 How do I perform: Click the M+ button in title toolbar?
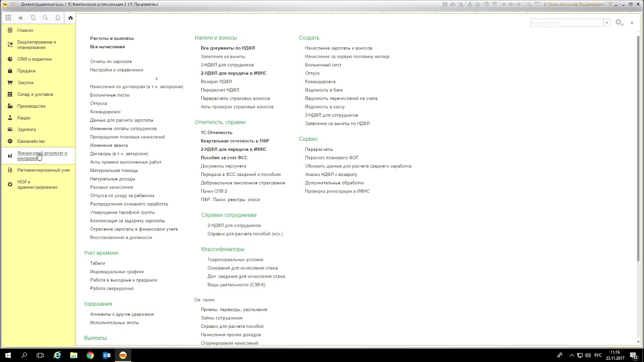coord(512,4)
